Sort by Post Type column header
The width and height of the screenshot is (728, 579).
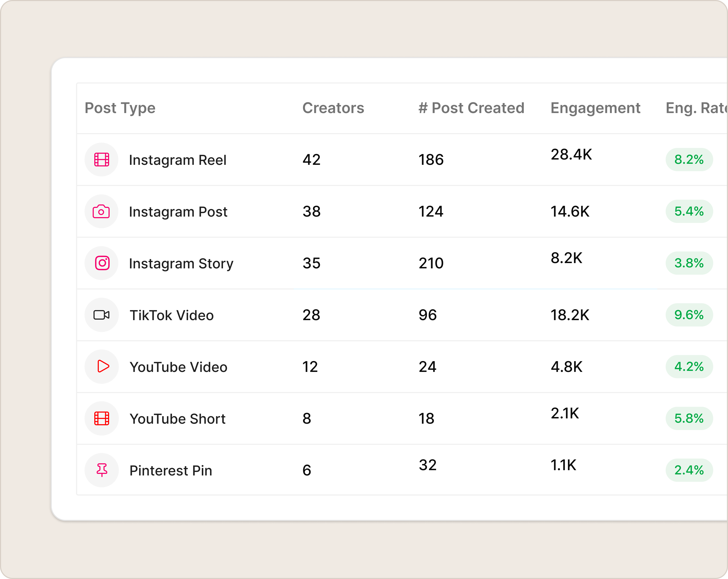[x=120, y=108]
